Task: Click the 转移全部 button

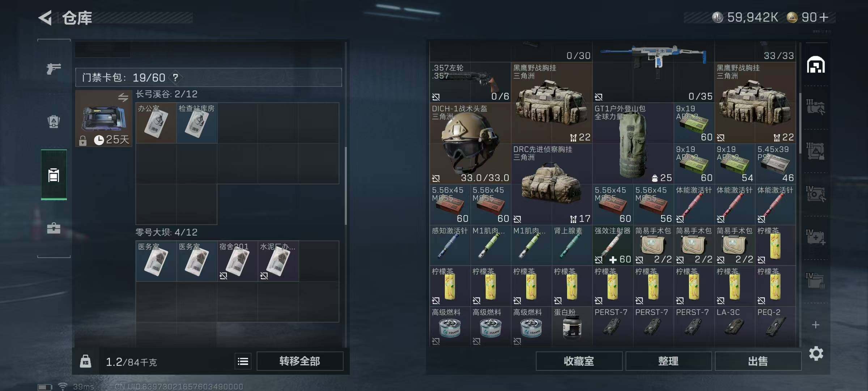Action: point(300,361)
